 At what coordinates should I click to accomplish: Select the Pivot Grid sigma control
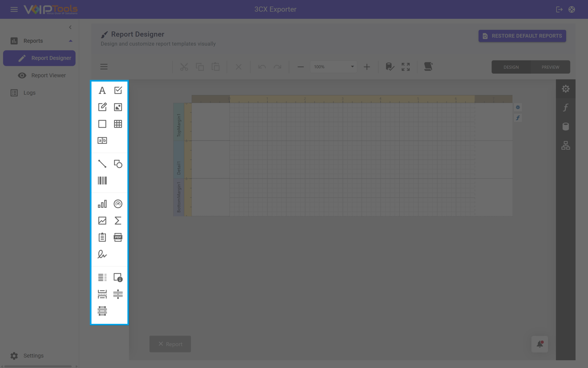[118, 221]
